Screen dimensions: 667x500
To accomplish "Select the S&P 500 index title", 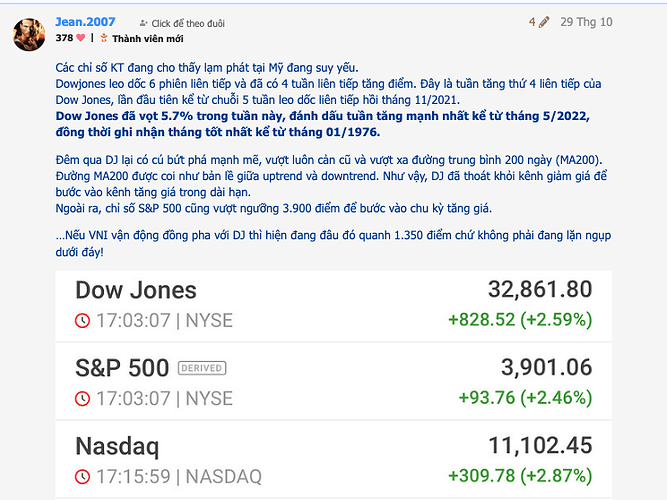I will pos(122,368).
